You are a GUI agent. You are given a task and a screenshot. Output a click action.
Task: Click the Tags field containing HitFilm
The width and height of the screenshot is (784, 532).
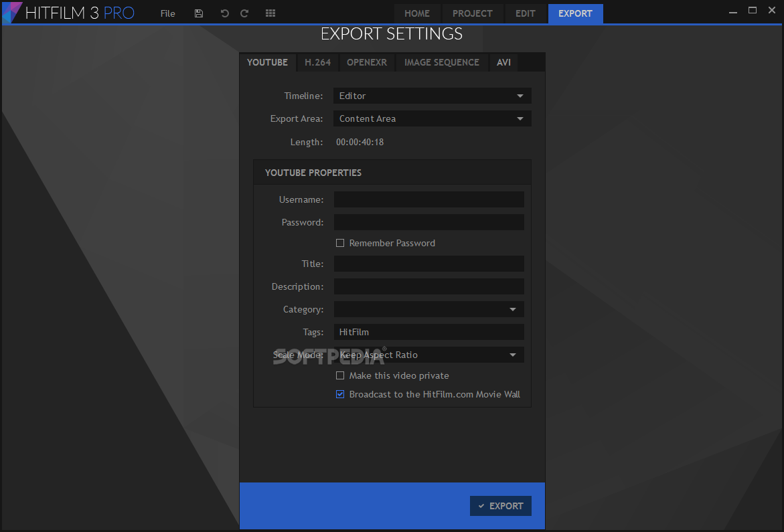pyautogui.click(x=428, y=332)
